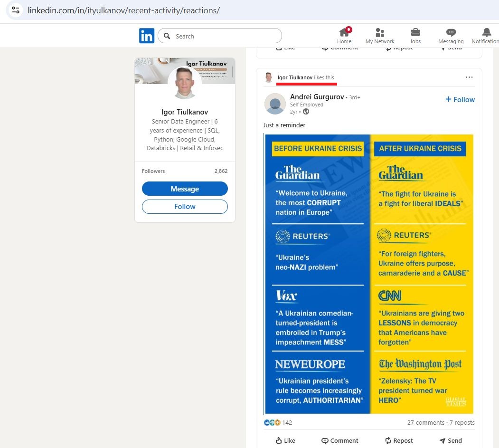The width and height of the screenshot is (499, 448).
Task: Click the reaction emoji icons beside 142
Action: pos(272,422)
